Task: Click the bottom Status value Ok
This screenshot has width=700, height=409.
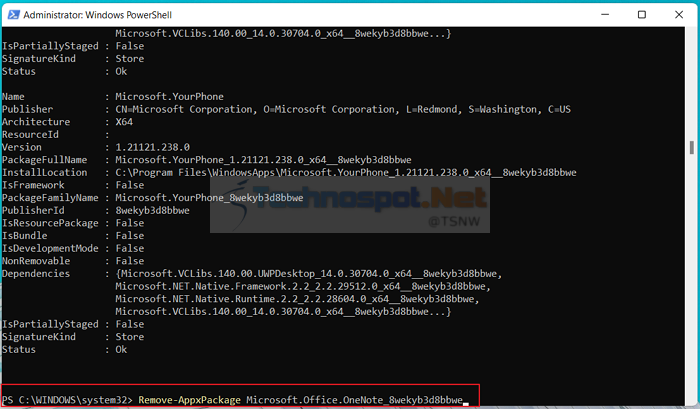Action: [121, 350]
